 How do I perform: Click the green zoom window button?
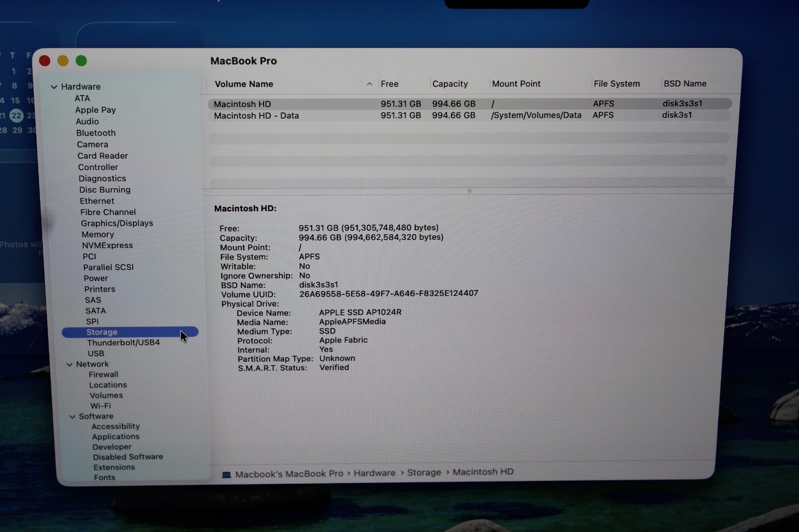click(81, 61)
